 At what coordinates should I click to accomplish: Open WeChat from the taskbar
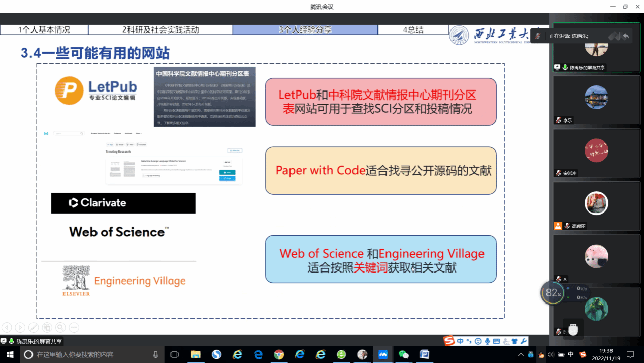tap(404, 354)
